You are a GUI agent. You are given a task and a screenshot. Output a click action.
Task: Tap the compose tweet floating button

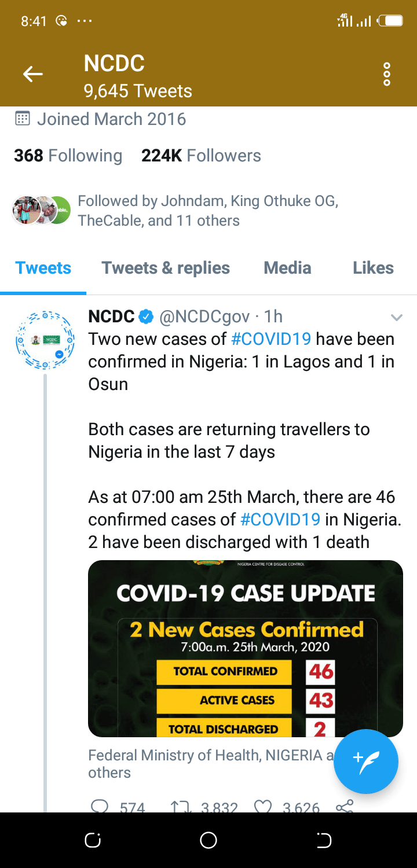365,761
